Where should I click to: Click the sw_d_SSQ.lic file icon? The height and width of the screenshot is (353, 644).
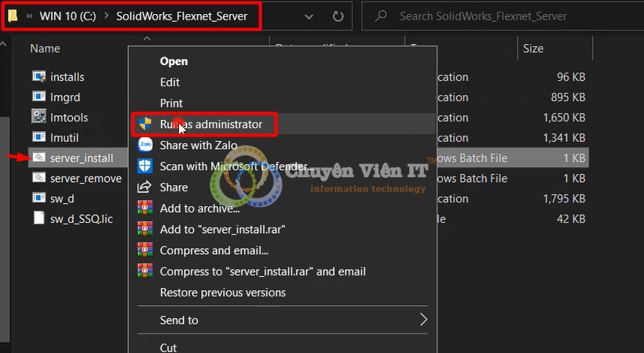(39, 219)
